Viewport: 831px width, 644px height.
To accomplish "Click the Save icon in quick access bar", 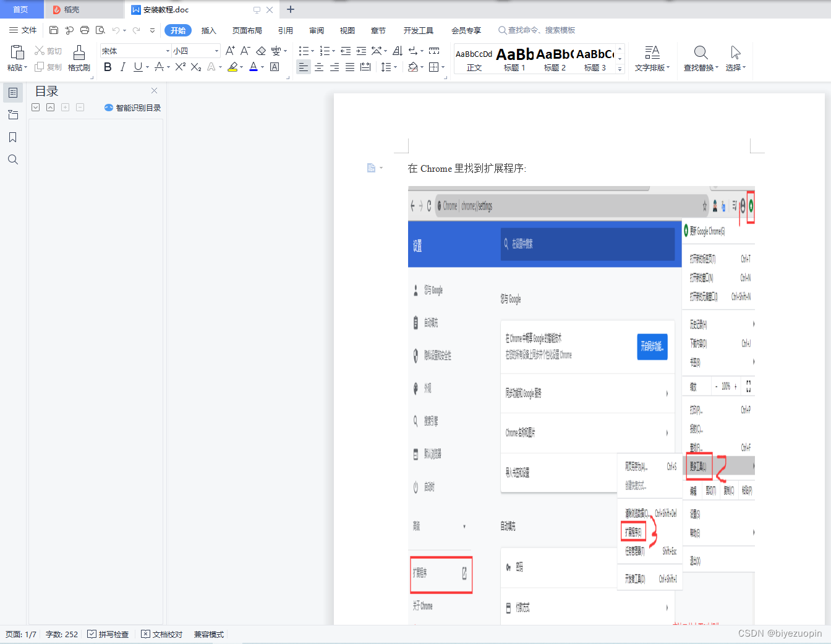I will click(x=54, y=30).
